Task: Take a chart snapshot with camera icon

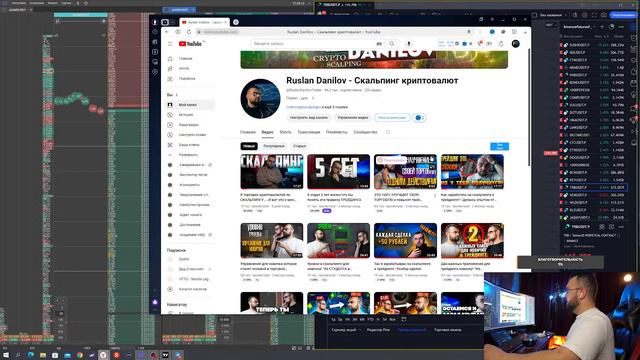Action: coord(604,15)
